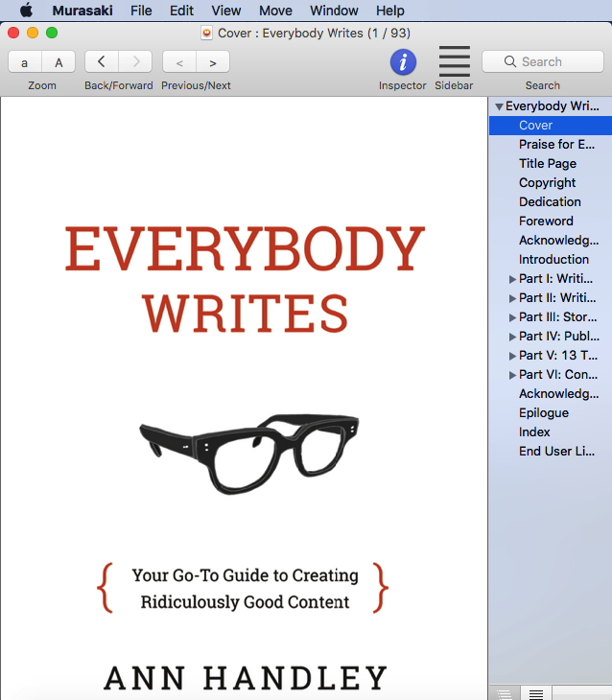Open the Index entry
612x700 pixels.
[534, 432]
